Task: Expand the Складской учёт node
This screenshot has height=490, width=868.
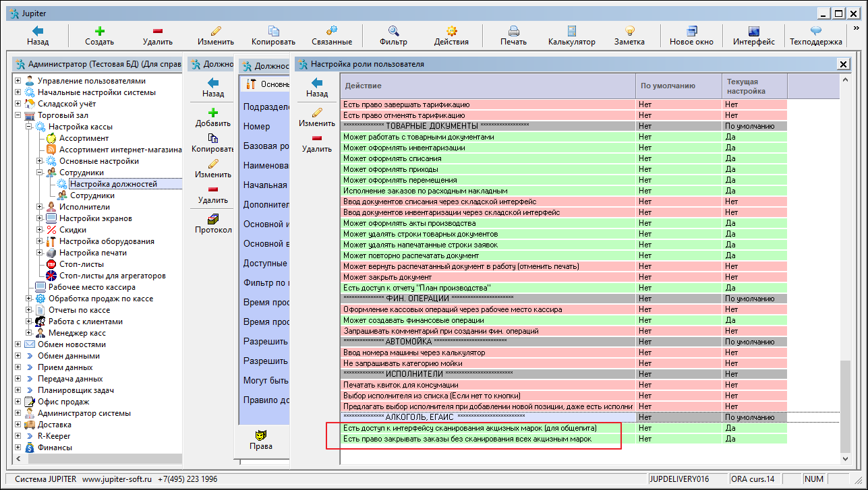Action: point(18,104)
